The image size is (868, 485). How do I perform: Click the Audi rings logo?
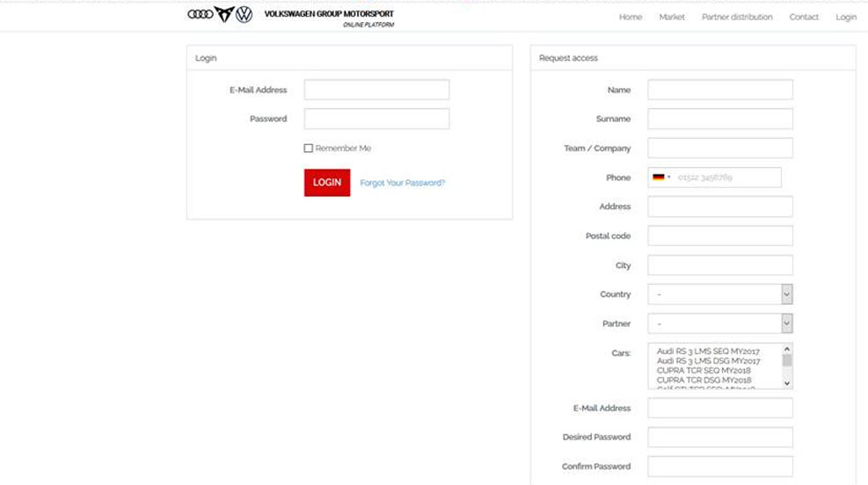point(201,14)
